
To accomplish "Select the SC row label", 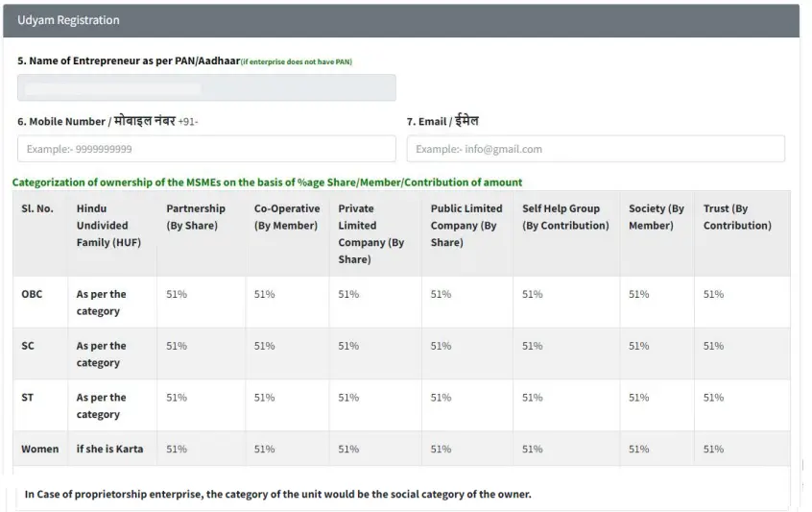I will 28,346.
